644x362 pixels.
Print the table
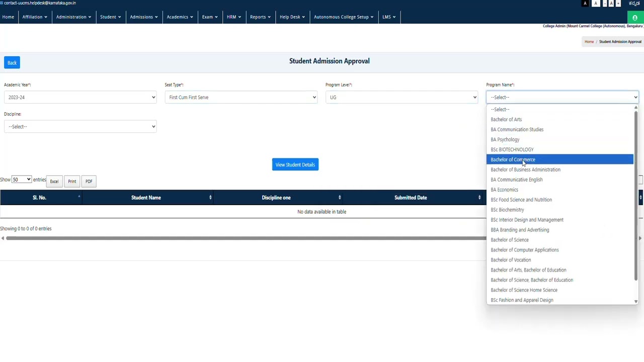point(72,182)
